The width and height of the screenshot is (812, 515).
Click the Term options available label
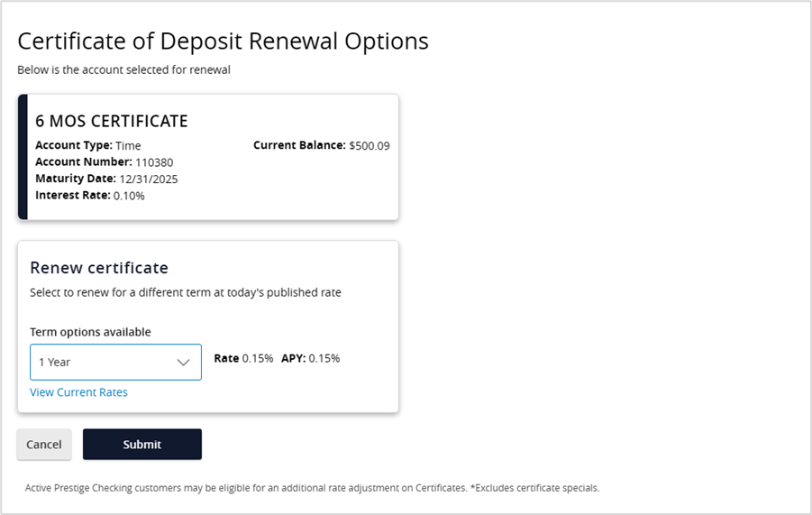(x=90, y=332)
